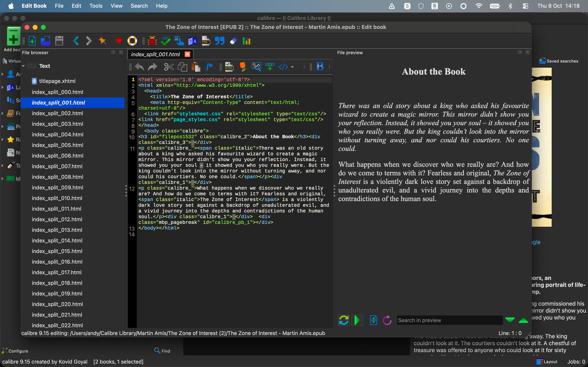Click the scissors cut icon
Image resolution: width=588 pixels, height=367 pixels.
coord(169,67)
